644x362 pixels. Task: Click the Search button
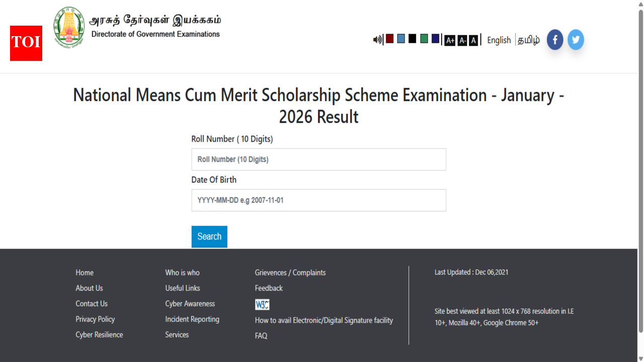(x=209, y=236)
